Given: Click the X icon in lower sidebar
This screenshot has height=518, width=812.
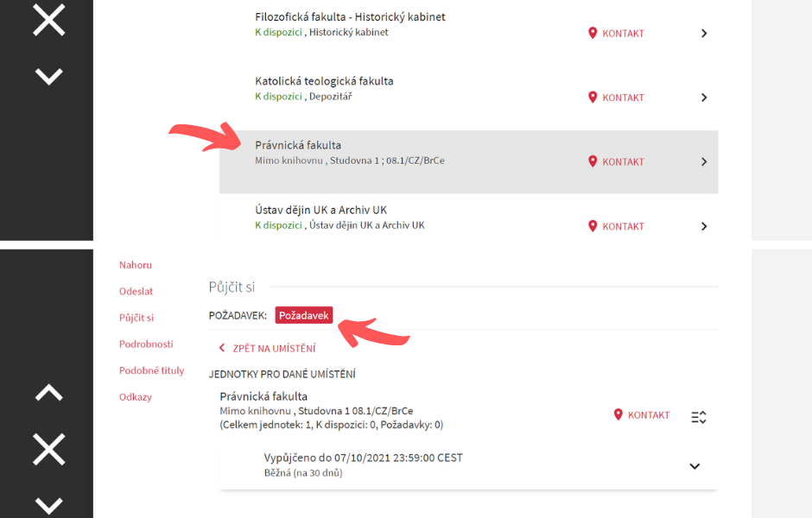Looking at the screenshot, I should (48, 449).
